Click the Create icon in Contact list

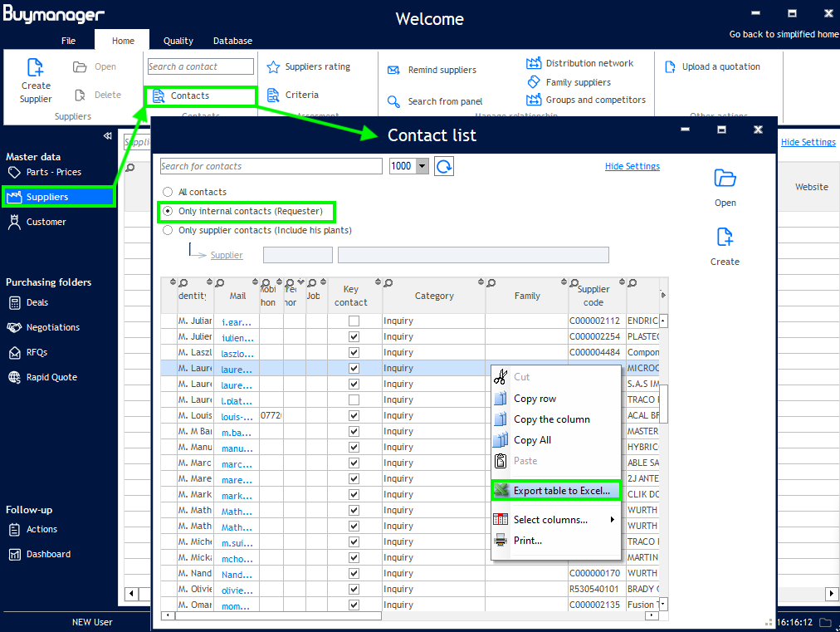[x=725, y=238]
